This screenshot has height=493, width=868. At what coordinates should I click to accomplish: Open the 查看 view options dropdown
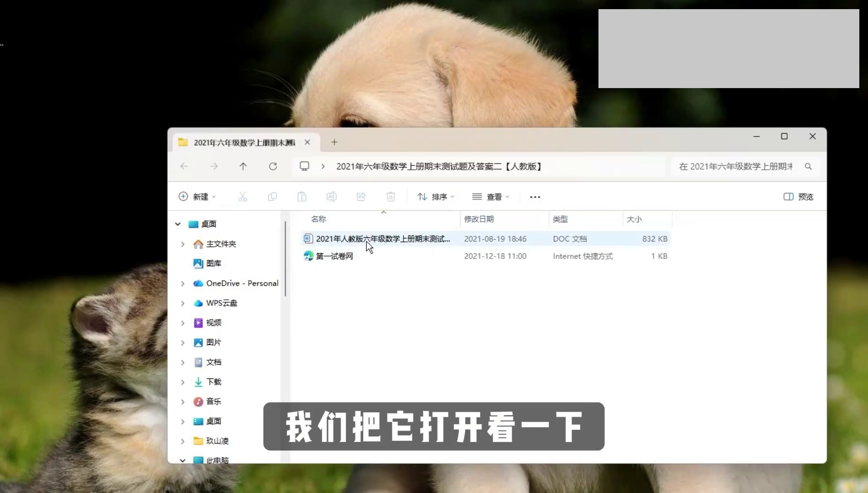click(491, 197)
